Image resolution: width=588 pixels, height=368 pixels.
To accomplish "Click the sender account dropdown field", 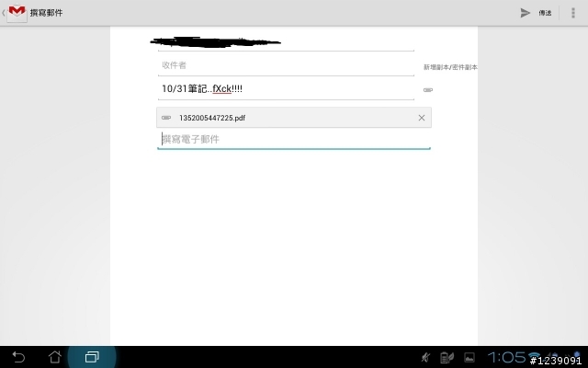I will 286,42.
